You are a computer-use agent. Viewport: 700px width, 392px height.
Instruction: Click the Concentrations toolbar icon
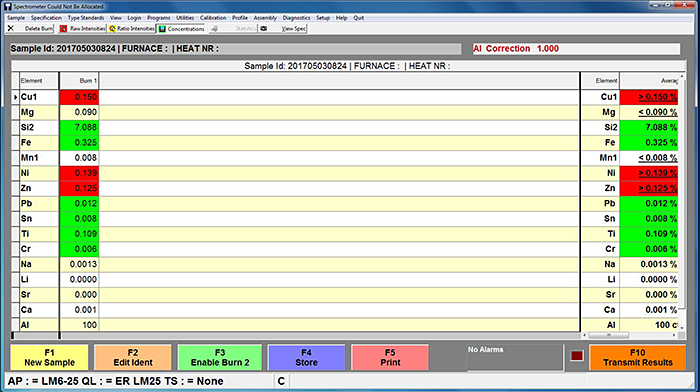click(x=162, y=29)
